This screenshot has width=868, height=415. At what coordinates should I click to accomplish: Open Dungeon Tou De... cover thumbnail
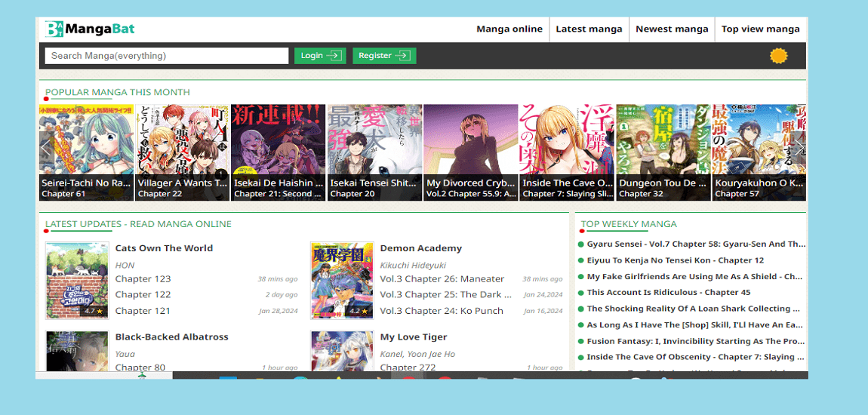tap(663, 152)
